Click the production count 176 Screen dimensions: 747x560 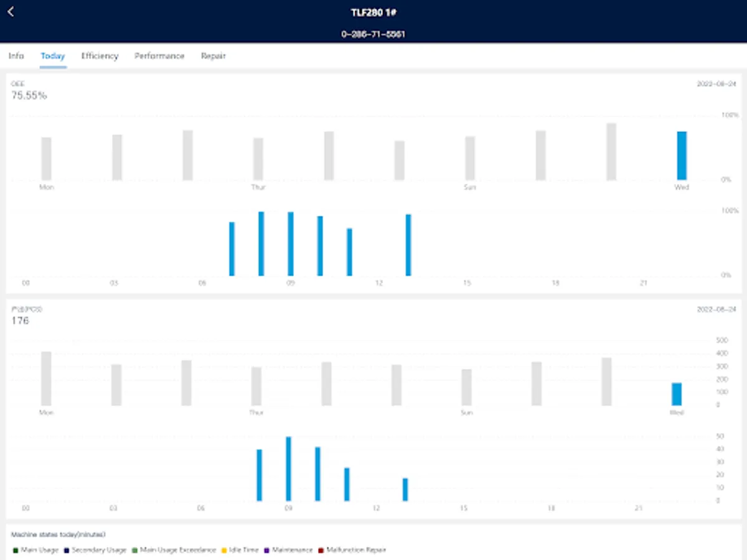pyautogui.click(x=20, y=321)
